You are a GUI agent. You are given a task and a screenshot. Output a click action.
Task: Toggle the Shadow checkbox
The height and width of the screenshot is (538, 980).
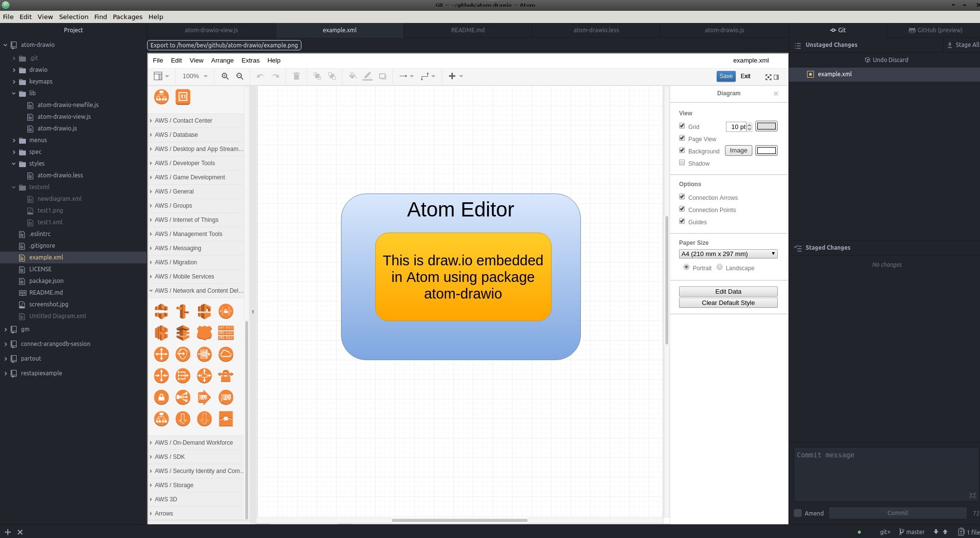point(682,163)
